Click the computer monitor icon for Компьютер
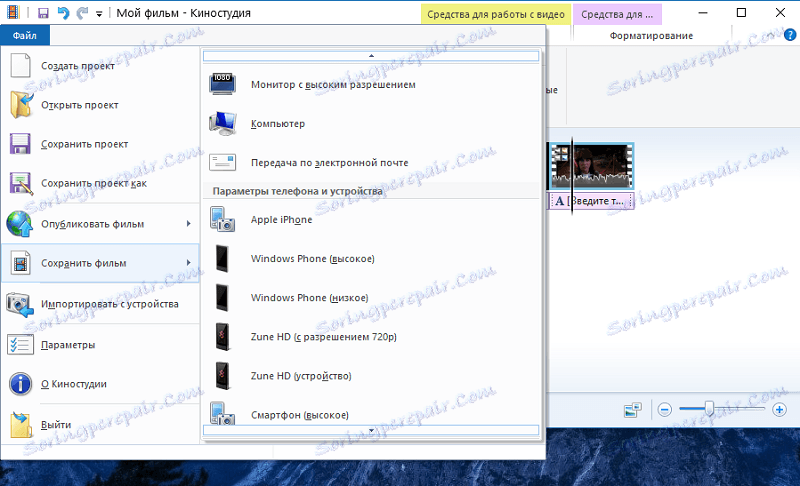This screenshot has width=800, height=486. pos(222,123)
